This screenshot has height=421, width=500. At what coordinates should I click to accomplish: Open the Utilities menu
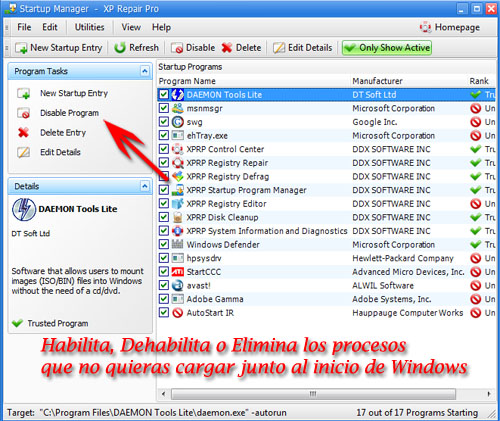89,27
